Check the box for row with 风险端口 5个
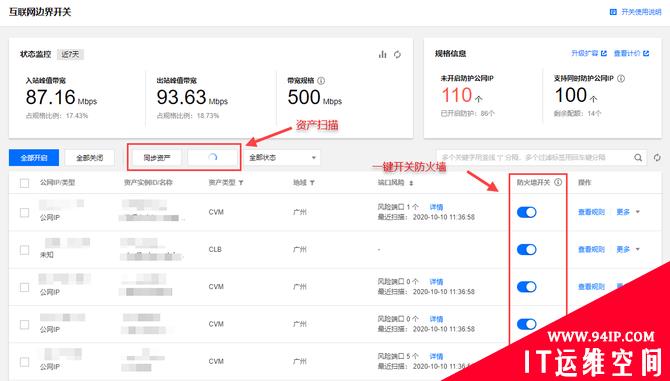Image resolution: width=670 pixels, height=381 pixels. [24, 362]
